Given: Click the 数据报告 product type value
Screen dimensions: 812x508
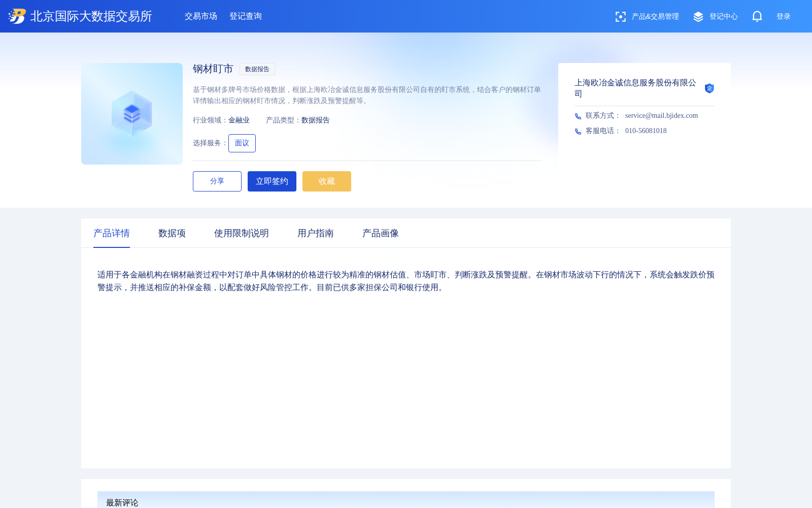Looking at the screenshot, I should (x=316, y=120).
